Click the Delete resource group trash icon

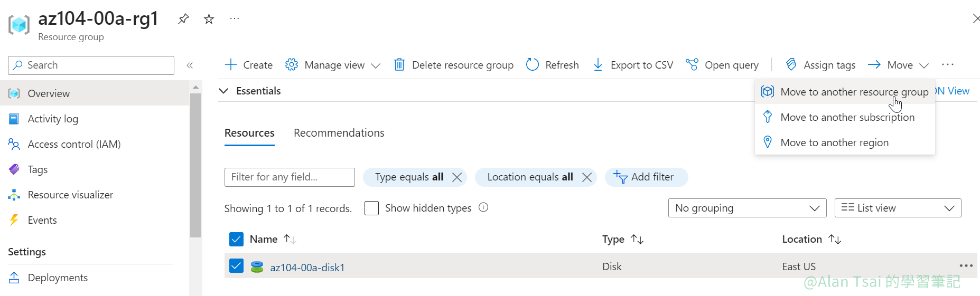click(x=399, y=65)
